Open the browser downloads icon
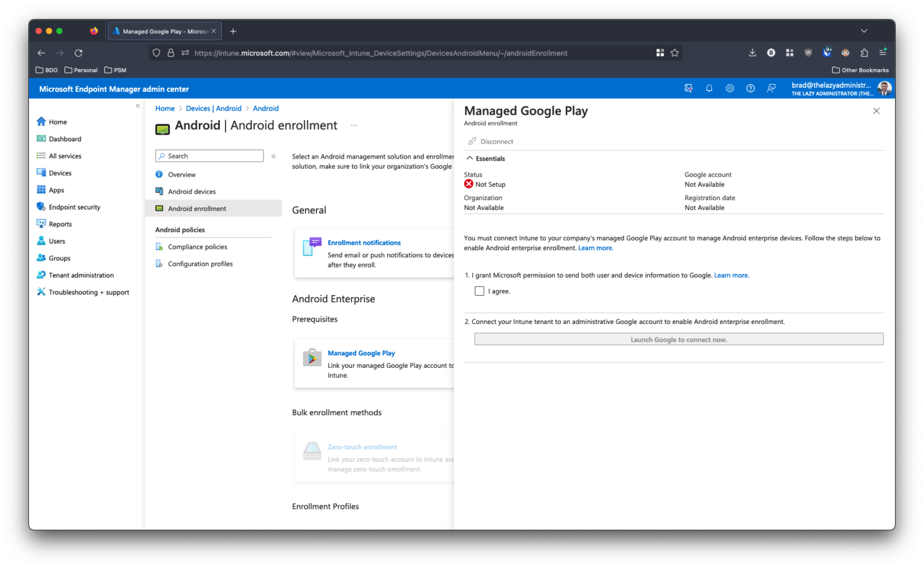924x568 pixels. point(752,53)
